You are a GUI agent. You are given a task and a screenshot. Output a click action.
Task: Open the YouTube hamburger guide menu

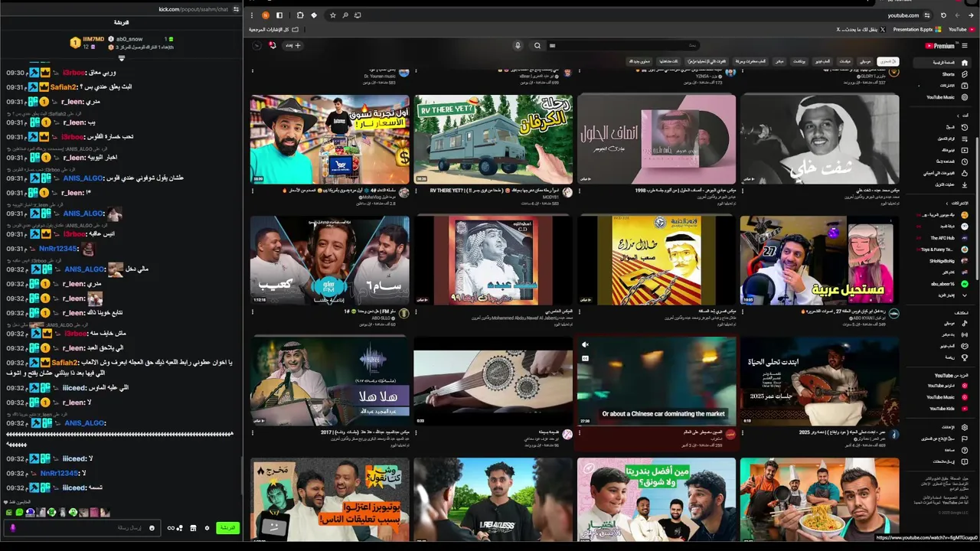tap(965, 46)
